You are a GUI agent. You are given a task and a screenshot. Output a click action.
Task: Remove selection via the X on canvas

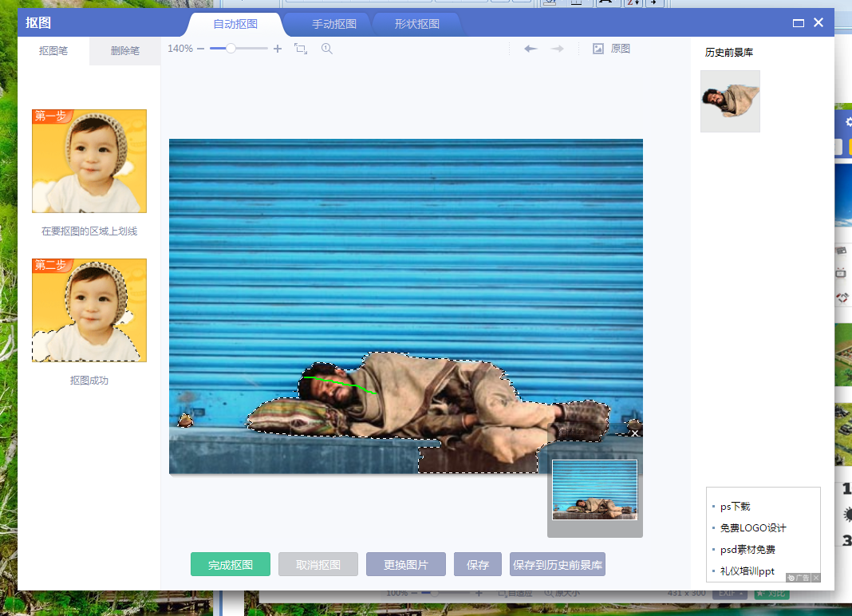click(x=633, y=433)
